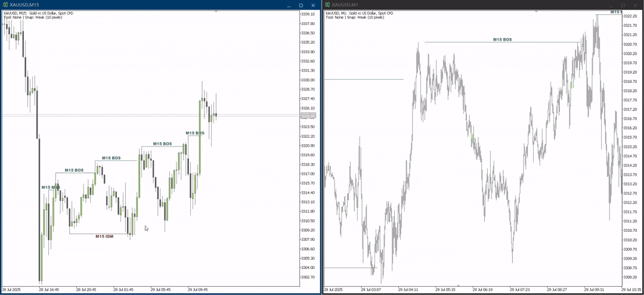
Task: Click 'Tool: None | Snap: Weak' text in M1 window
Action: click(x=355, y=17)
